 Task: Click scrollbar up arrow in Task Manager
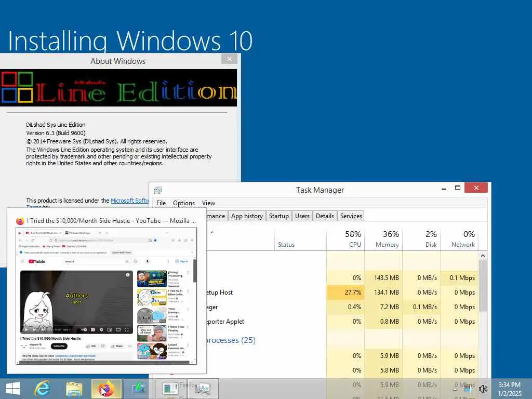[483, 256]
